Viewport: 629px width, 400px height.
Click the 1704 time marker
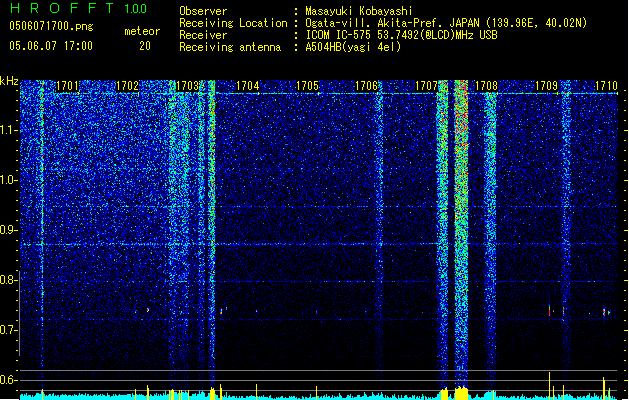click(248, 86)
